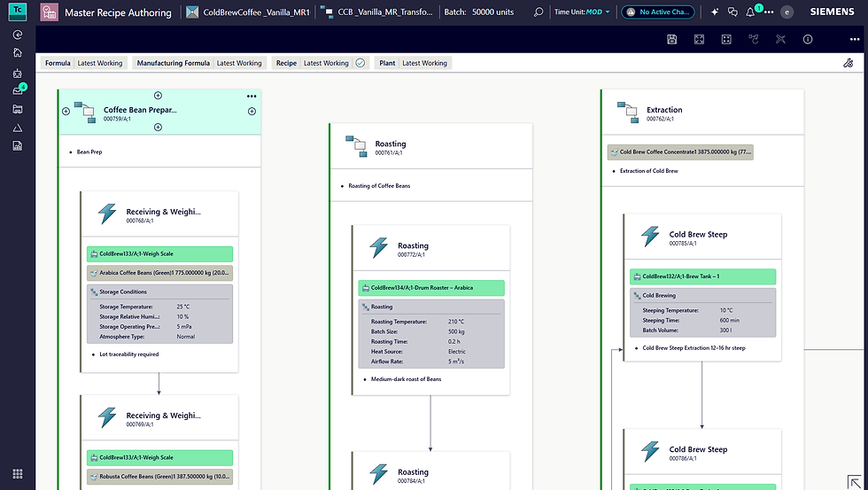
Task: Select Receiving & Weighi... operation 000768/A;1
Action: point(160,214)
